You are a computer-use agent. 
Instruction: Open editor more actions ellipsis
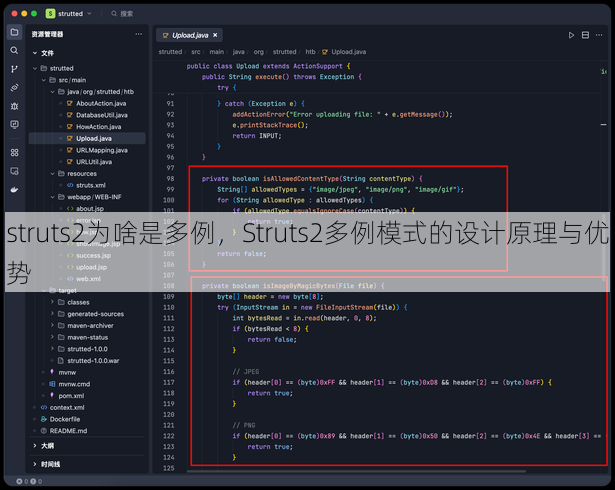599,35
